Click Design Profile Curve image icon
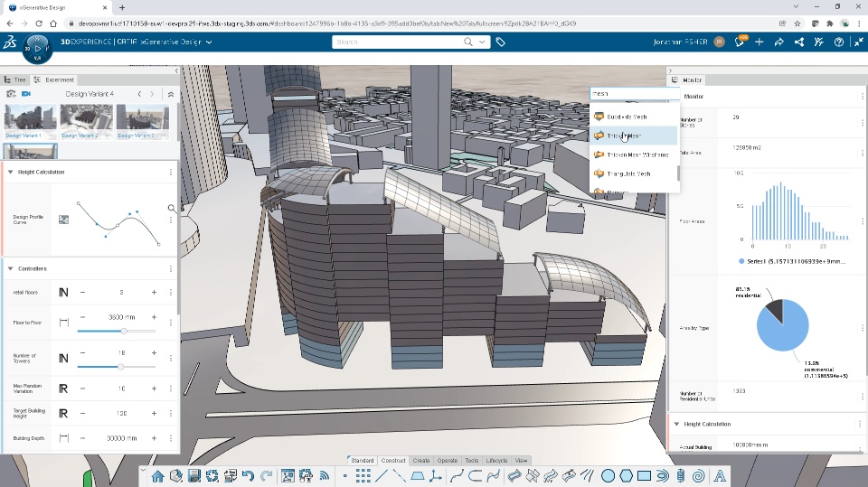868x487 pixels. (x=63, y=220)
